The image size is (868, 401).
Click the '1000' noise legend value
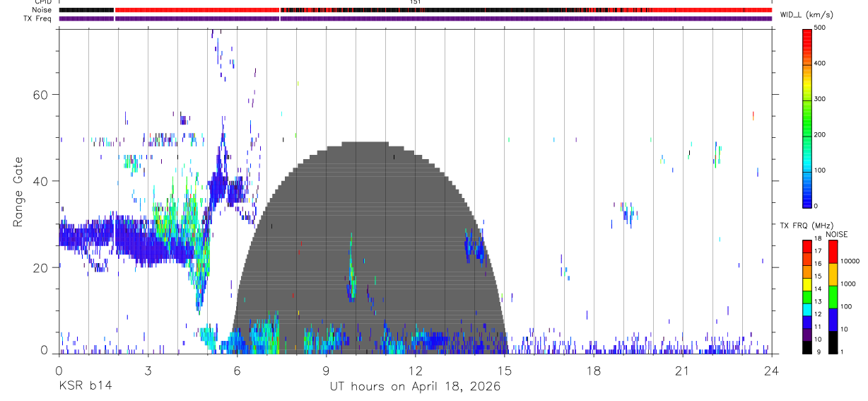tap(848, 284)
